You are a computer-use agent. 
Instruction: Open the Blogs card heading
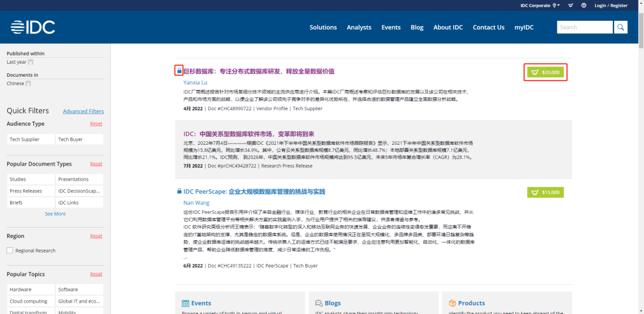pos(333,303)
